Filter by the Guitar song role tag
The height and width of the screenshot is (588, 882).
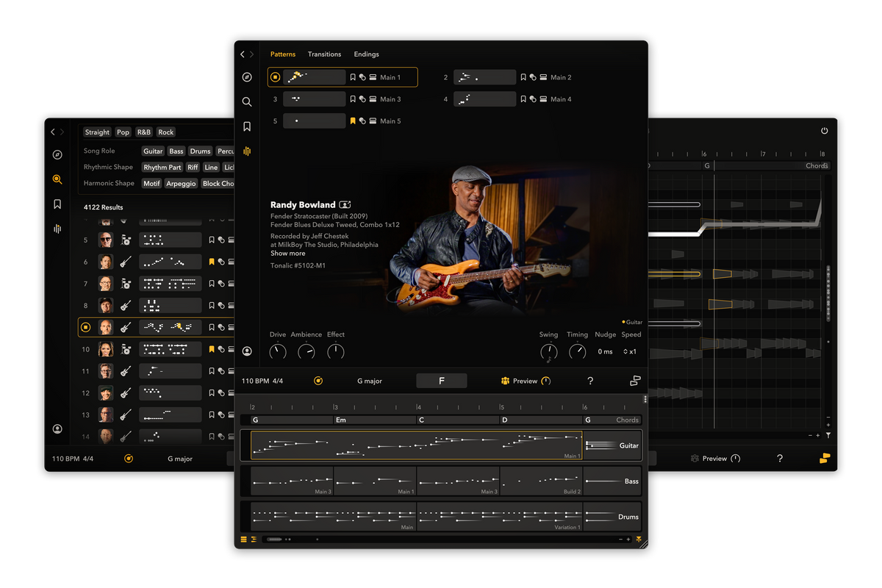153,151
